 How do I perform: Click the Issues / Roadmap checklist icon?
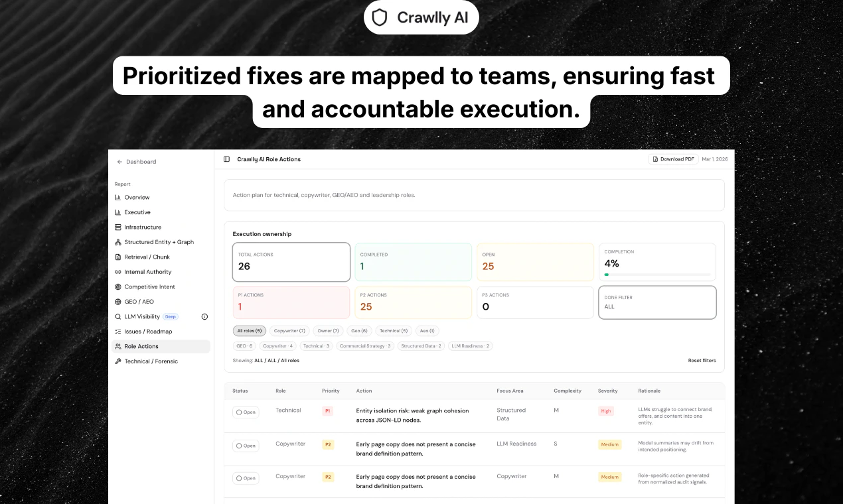click(118, 332)
